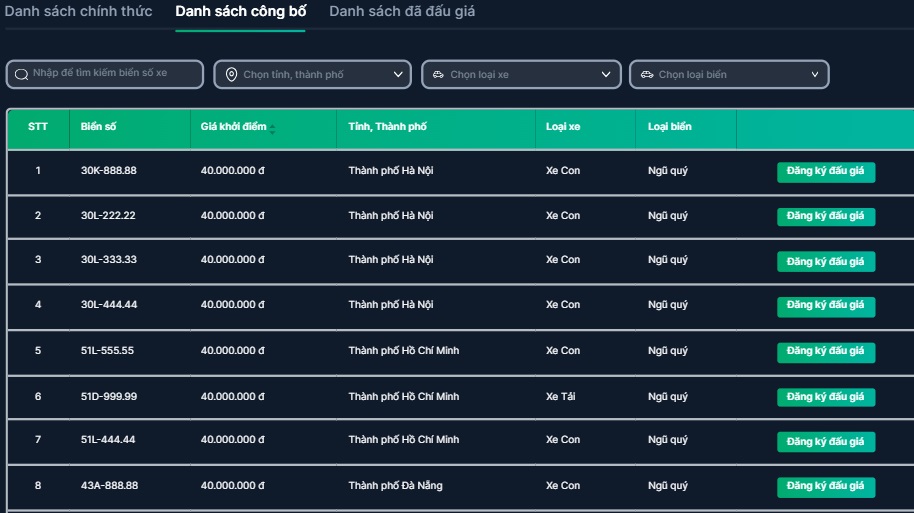Click the car icon in vehicle type filter
The width and height of the screenshot is (914, 513).
coord(438,75)
